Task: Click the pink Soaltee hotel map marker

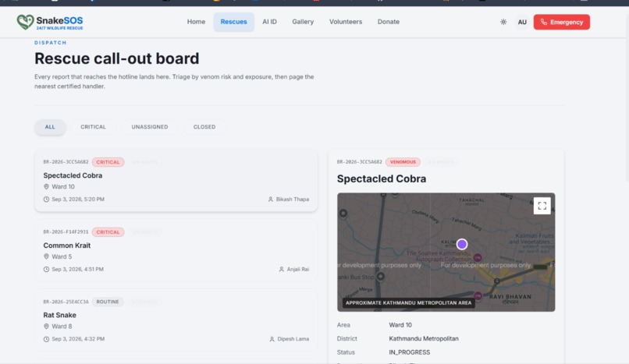Action: 478,257
